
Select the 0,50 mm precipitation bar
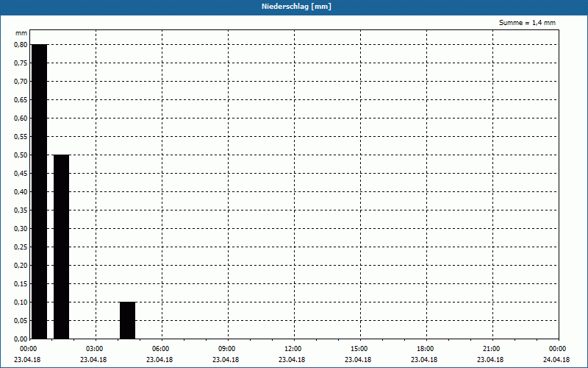click(62, 247)
